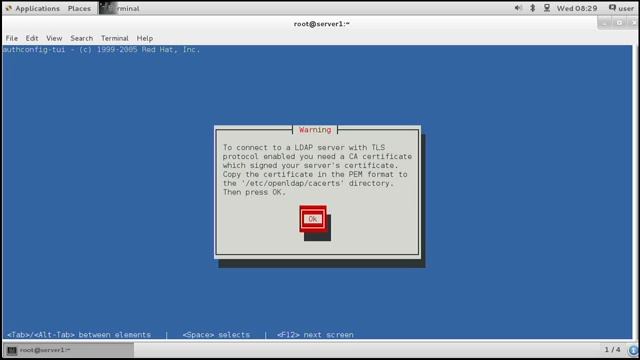Open the Places menu in the top panel
Screen dimensions: 640x360
pos(79,8)
